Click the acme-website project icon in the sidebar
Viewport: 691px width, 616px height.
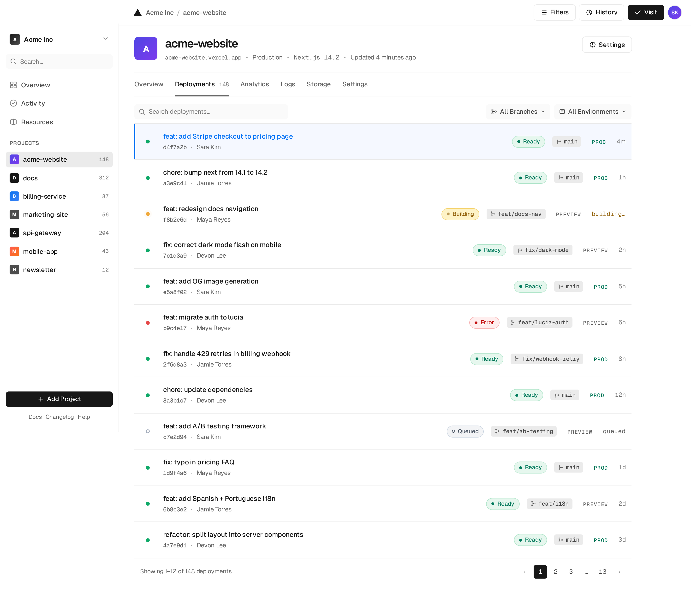[x=14, y=159]
